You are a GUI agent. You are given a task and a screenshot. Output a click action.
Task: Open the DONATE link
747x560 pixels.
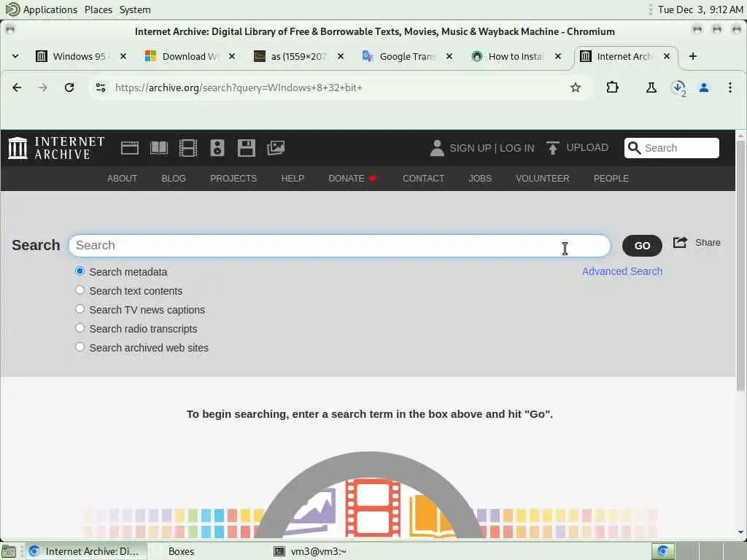coord(352,179)
